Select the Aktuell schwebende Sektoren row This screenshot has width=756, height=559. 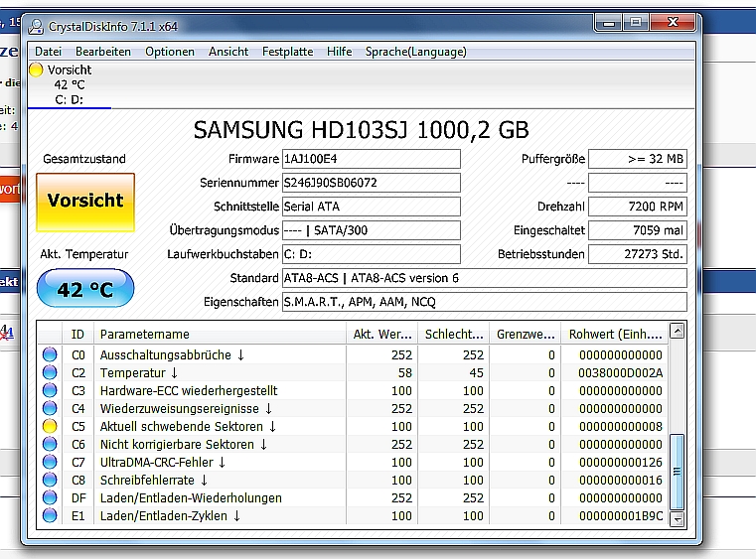[188, 427]
